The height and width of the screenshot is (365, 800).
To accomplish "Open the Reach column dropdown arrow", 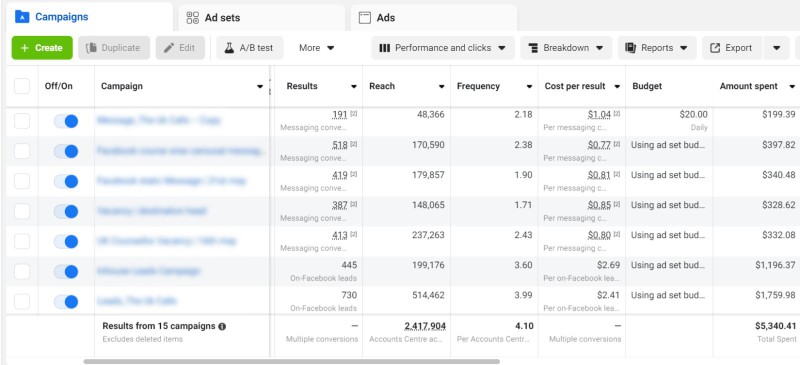I will tap(441, 87).
